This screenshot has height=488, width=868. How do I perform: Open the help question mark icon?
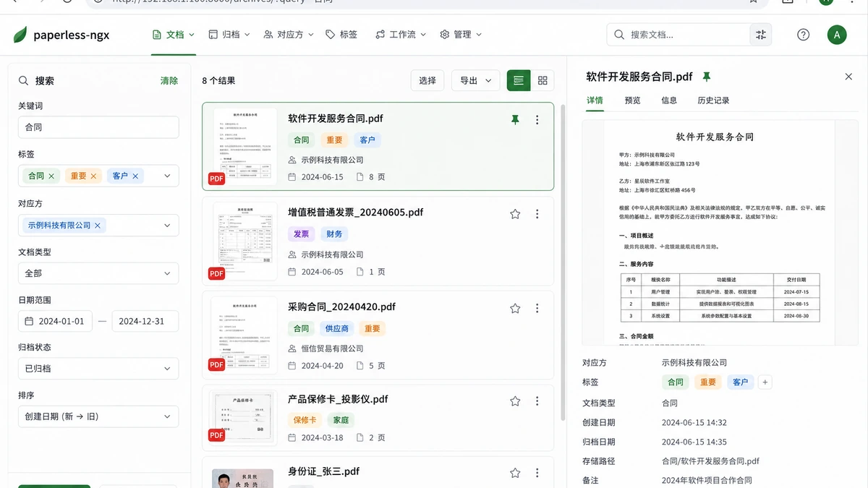click(x=803, y=34)
